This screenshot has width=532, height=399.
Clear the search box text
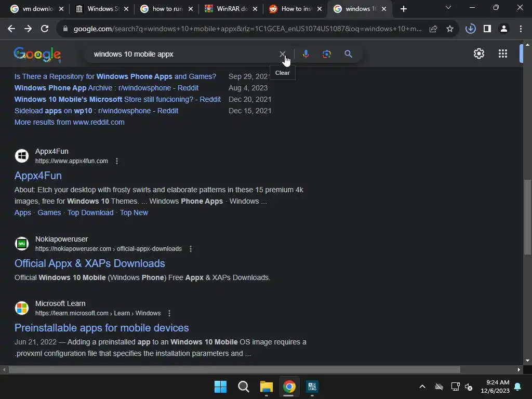point(282,54)
